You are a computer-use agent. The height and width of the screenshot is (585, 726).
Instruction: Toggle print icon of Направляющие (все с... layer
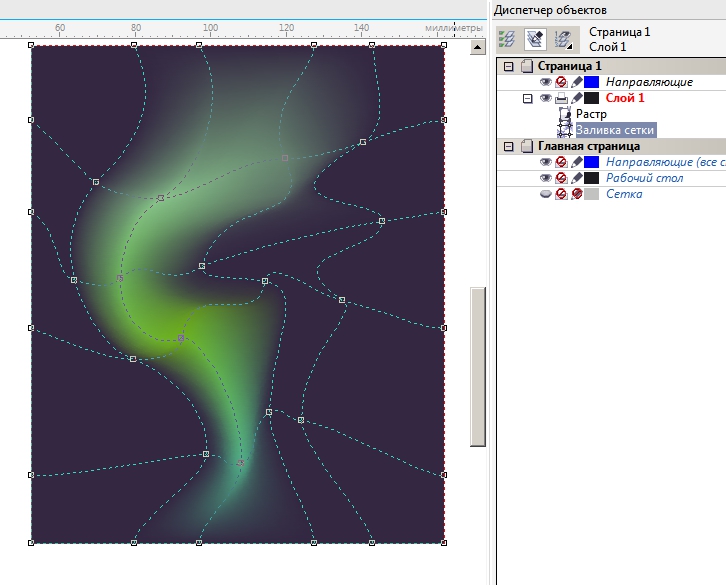tap(561, 162)
